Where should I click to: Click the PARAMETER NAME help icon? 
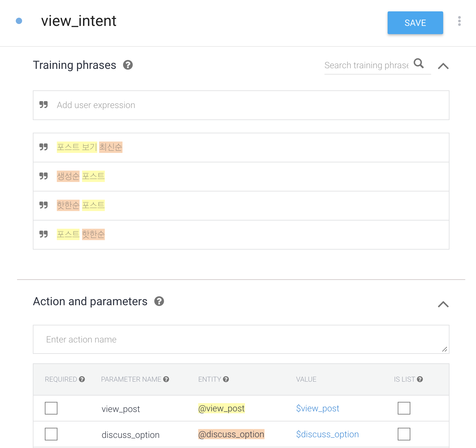(x=166, y=379)
